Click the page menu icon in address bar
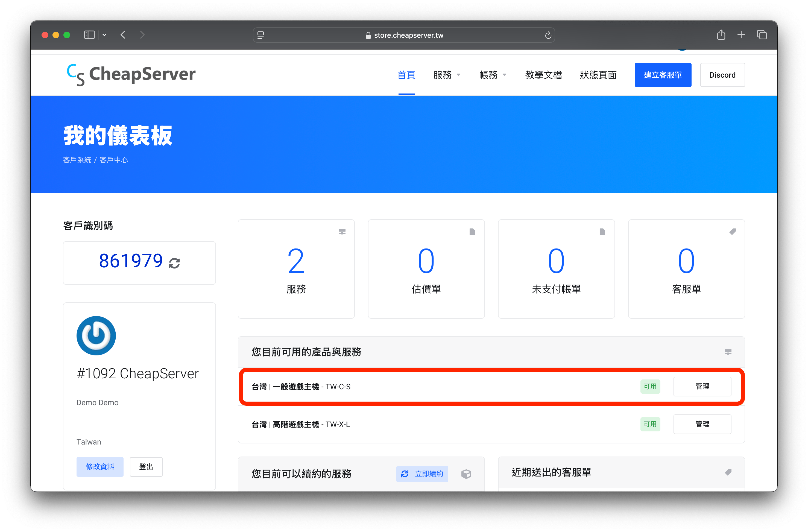808x532 pixels. point(260,35)
